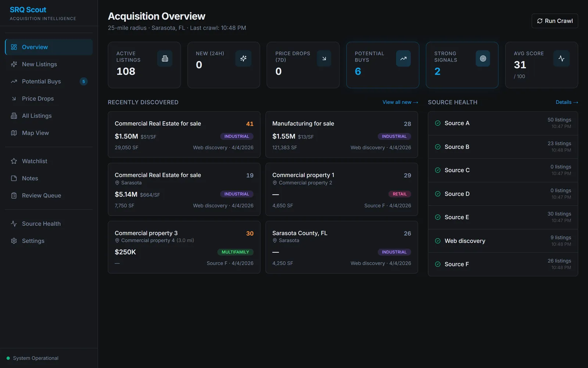Click the Active Listings 108 stat card
This screenshot has width=588, height=368.
pyautogui.click(x=144, y=65)
